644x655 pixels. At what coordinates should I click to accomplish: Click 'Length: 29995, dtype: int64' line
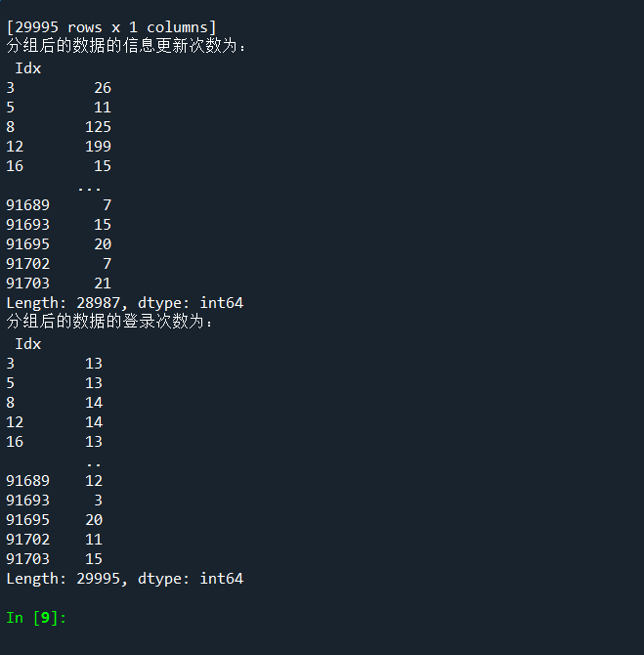pyautogui.click(x=124, y=579)
